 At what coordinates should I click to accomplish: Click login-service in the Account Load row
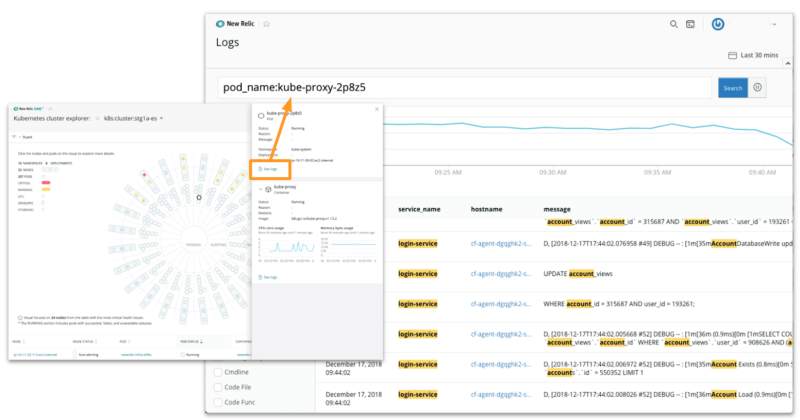click(418, 394)
